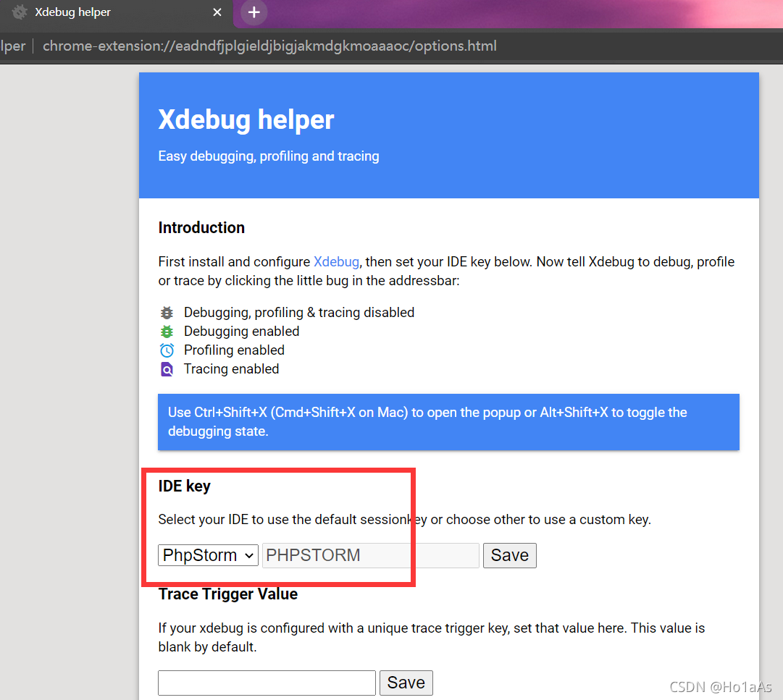Image resolution: width=783 pixels, height=700 pixels.
Task: Save the IDE key
Action: [x=510, y=555]
